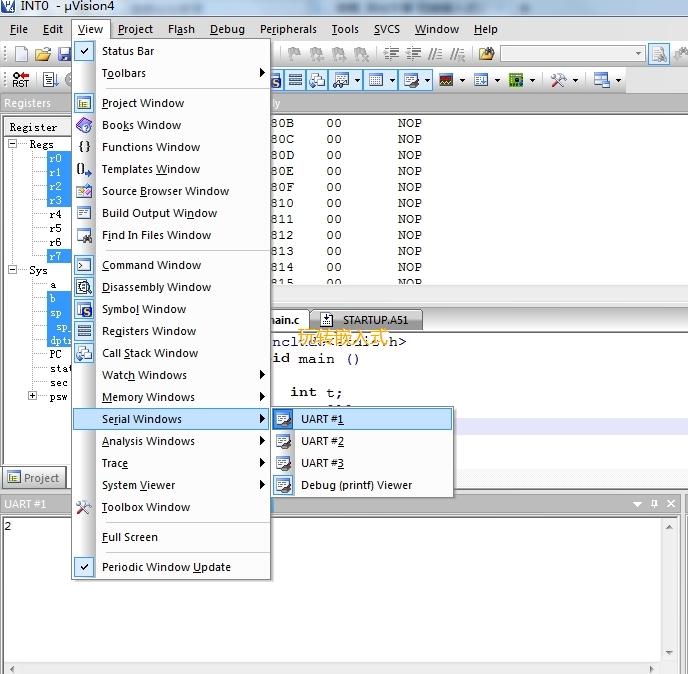Select the PC register row
The width and height of the screenshot is (688, 674).
click(55, 354)
